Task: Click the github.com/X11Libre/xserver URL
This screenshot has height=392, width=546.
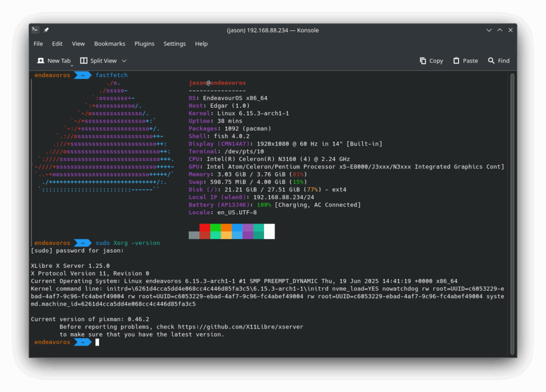Action: (x=240, y=327)
